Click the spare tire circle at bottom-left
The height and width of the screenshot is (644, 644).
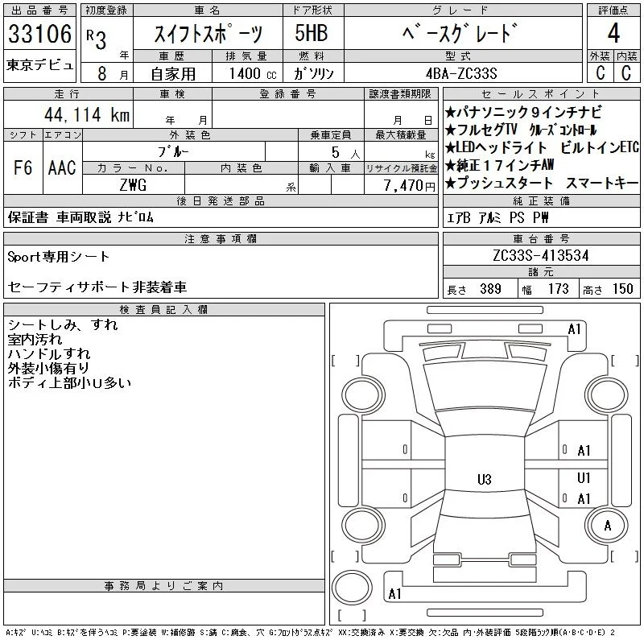click(x=352, y=587)
